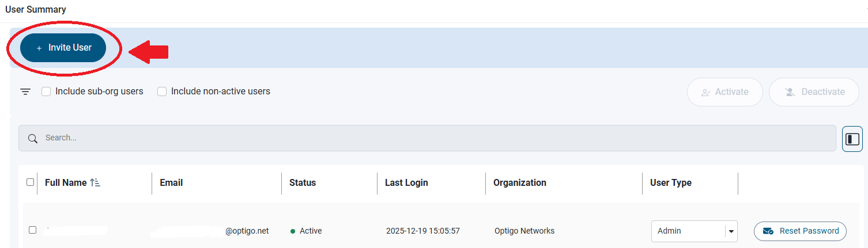Select the optigo.net user row checkbox
868x248 pixels.
[33, 230]
